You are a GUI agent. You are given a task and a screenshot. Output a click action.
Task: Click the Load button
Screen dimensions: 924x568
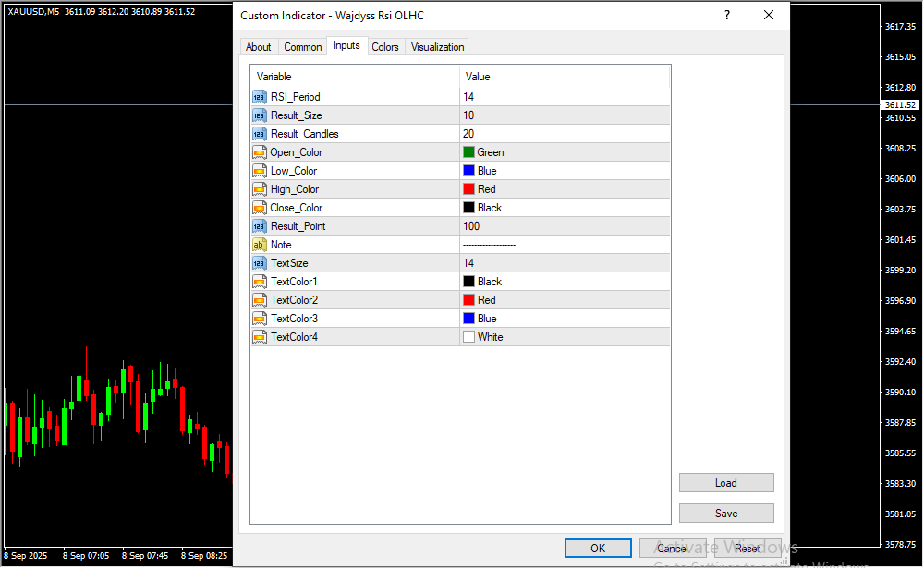(725, 483)
